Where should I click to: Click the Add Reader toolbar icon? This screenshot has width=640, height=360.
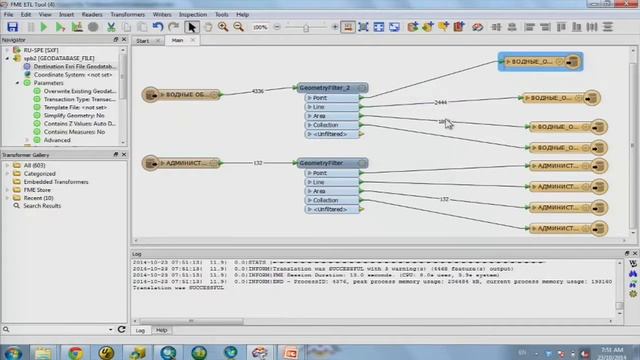point(413,27)
